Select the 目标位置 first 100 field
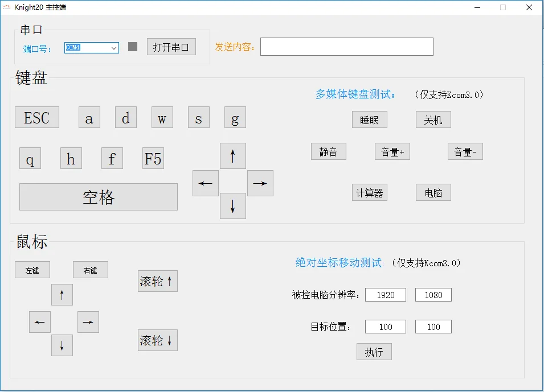This screenshot has height=392, width=544. 386,327
